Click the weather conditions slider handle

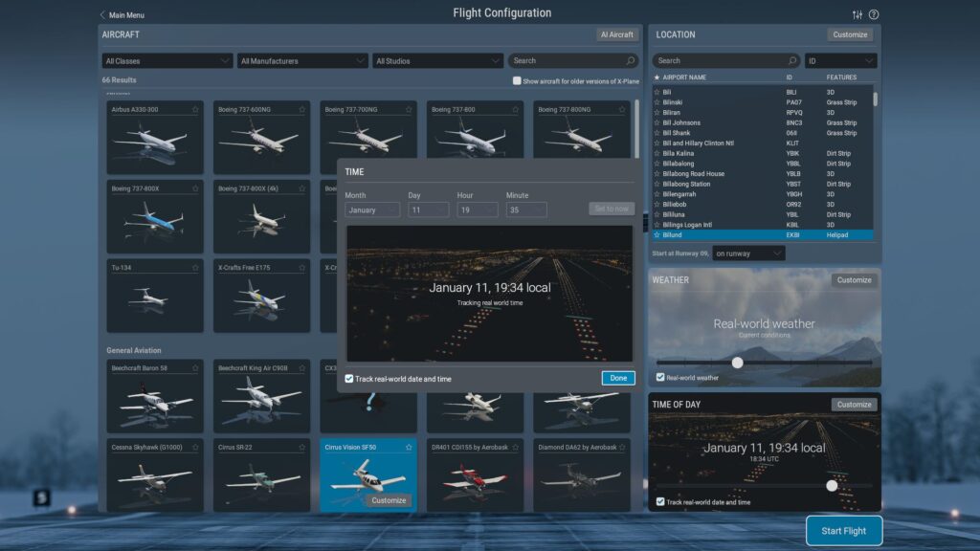737,363
